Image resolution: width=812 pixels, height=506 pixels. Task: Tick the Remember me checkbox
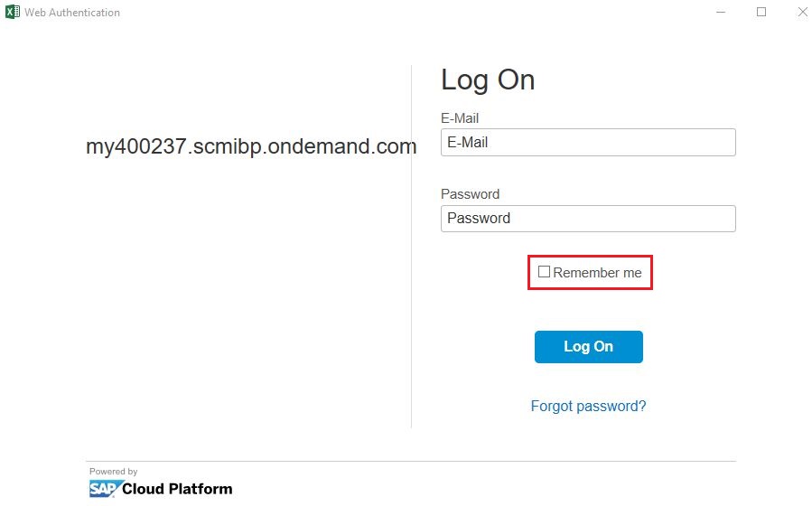544,271
